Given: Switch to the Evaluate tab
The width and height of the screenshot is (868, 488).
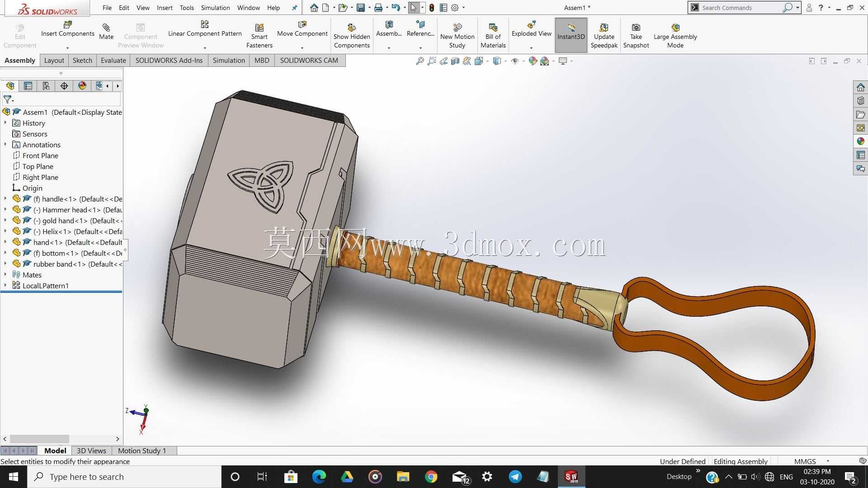Looking at the screenshot, I should [113, 60].
